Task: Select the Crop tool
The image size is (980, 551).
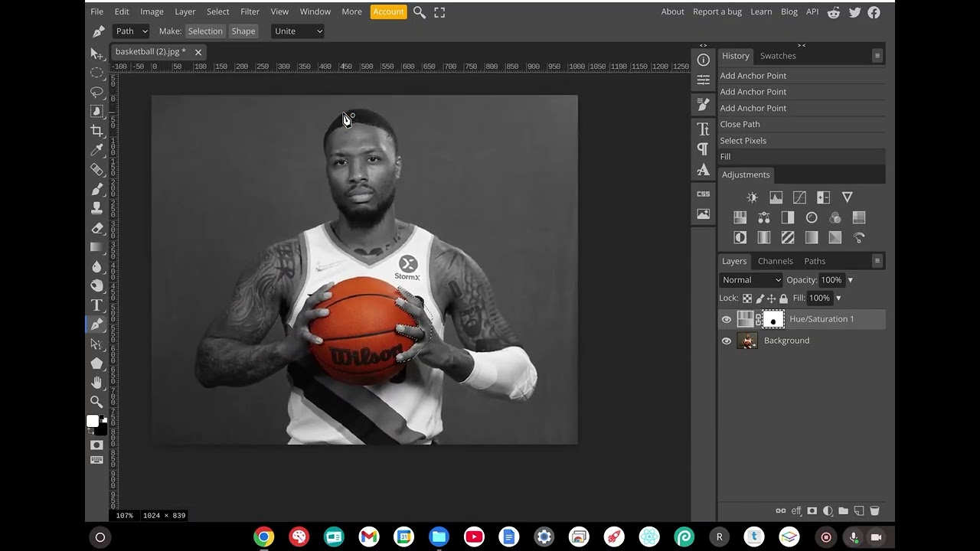Action: coord(97,131)
